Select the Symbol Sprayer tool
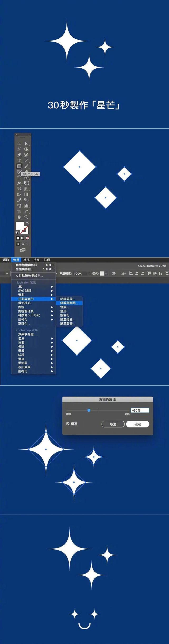169x644 pixels. point(19,206)
